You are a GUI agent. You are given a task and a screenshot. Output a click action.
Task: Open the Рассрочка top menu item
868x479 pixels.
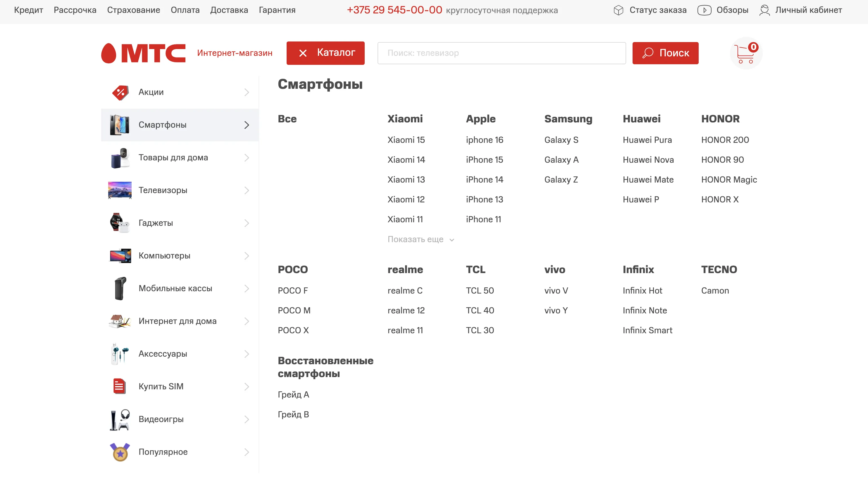[75, 10]
